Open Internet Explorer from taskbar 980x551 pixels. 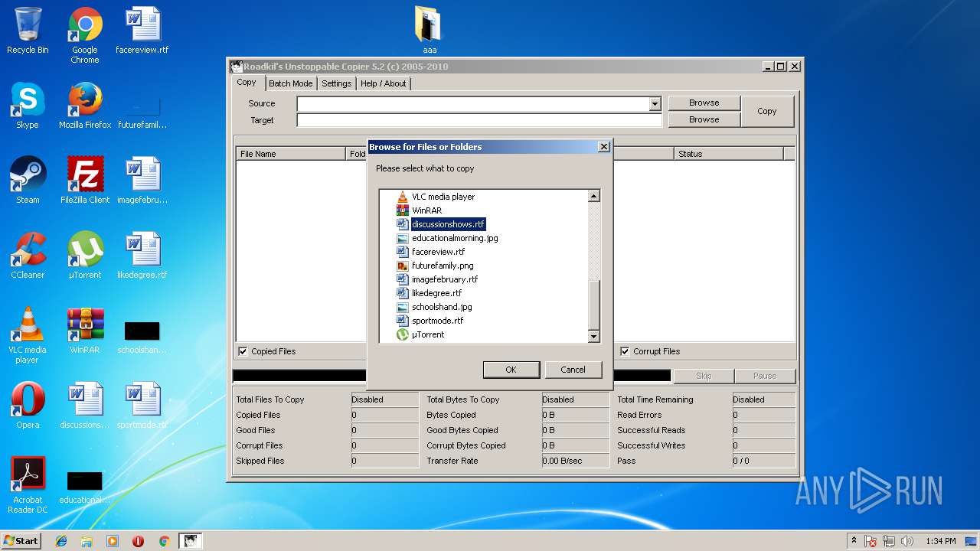coord(61,541)
